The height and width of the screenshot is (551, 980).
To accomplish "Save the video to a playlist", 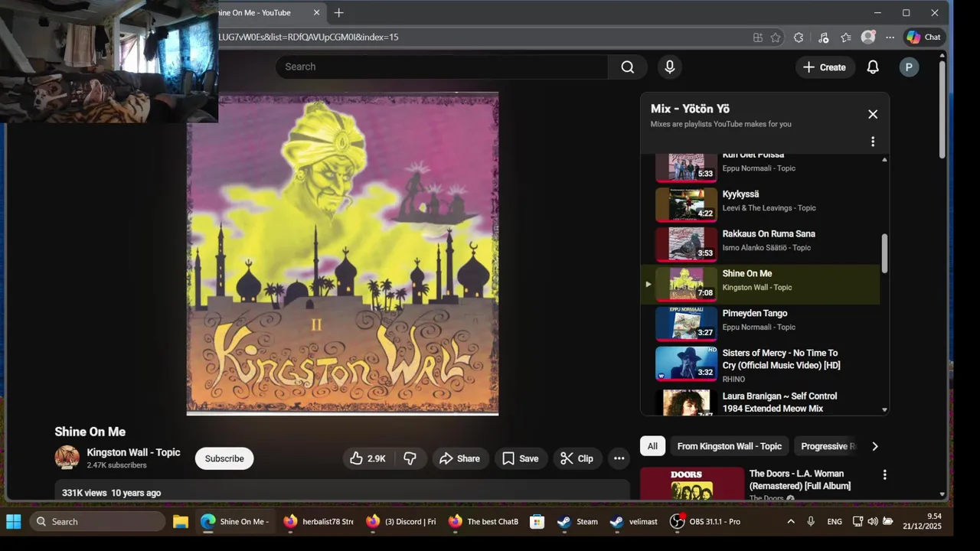I will point(521,458).
